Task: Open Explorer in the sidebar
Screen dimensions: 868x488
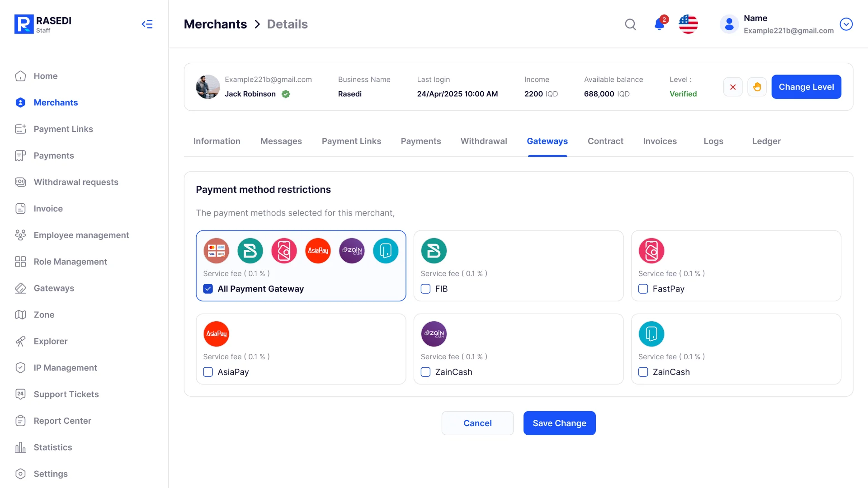Action: click(50, 341)
